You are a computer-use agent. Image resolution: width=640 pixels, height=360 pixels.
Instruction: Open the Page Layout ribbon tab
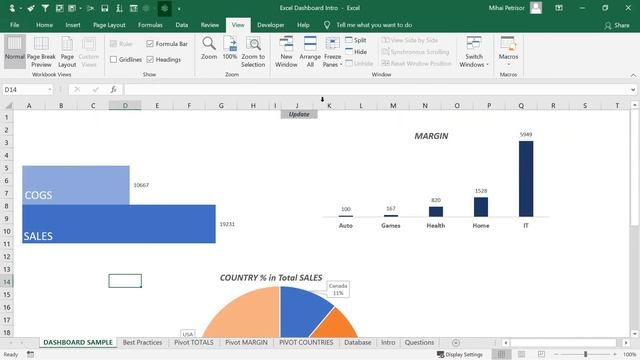pos(109,25)
